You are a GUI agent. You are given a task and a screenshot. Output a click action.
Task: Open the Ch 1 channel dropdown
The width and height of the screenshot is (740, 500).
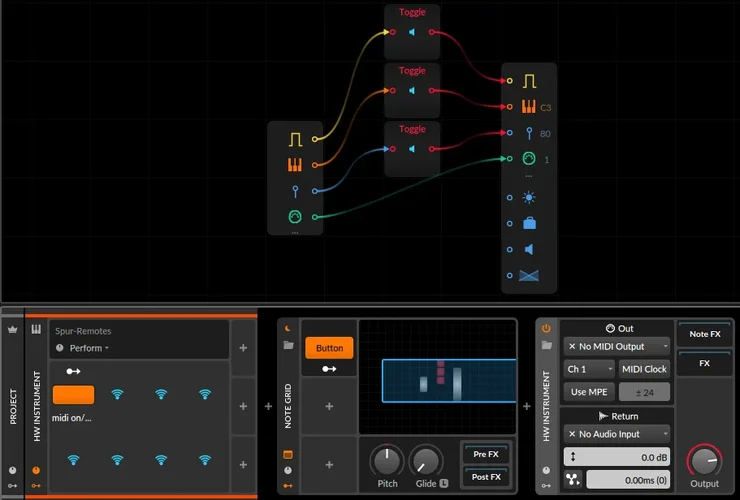coord(589,369)
